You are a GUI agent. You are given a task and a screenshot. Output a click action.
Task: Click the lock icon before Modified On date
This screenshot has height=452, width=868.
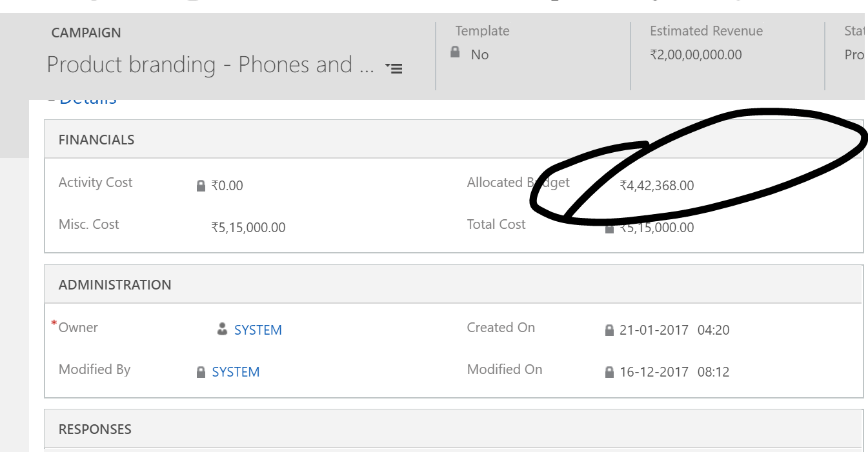(609, 372)
